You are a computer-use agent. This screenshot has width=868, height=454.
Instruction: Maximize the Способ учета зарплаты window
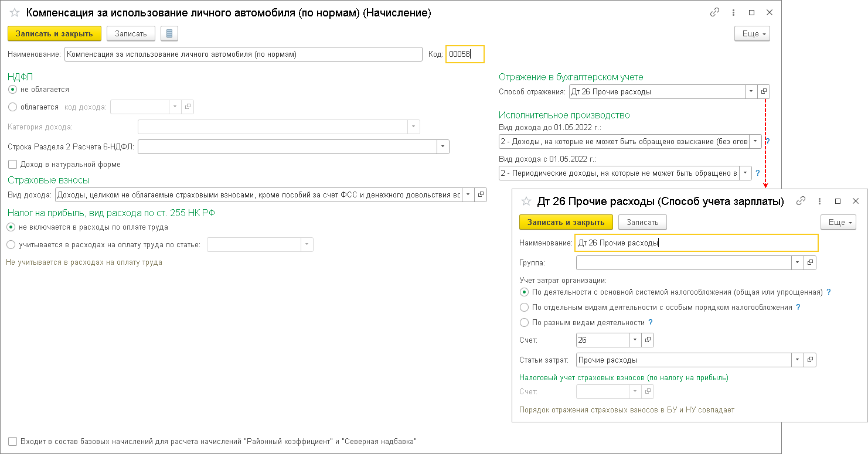coord(838,201)
